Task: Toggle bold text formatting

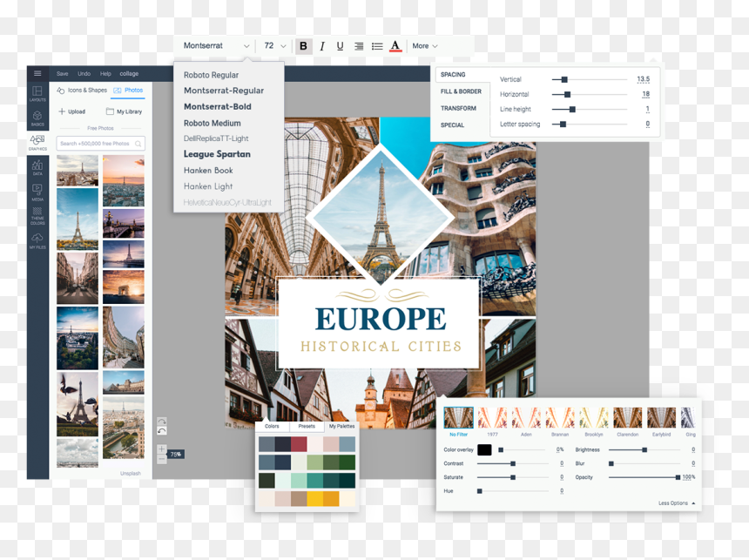Action: [x=303, y=46]
